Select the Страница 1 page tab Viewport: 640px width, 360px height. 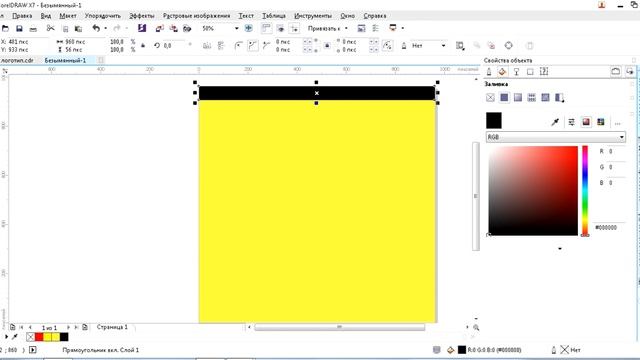click(112, 327)
